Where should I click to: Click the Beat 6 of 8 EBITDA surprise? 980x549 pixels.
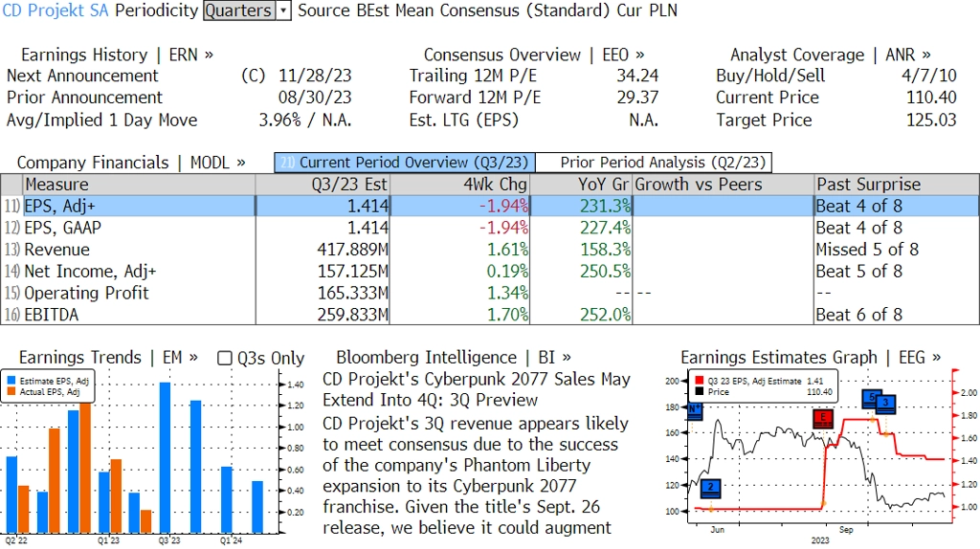click(858, 315)
